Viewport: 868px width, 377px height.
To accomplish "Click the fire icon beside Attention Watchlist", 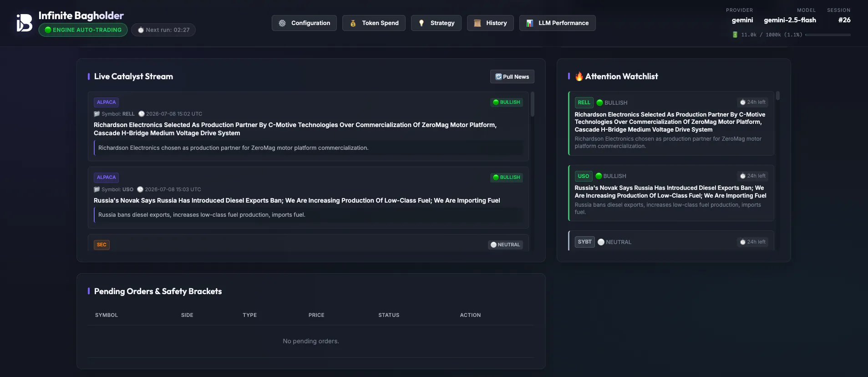I will click(x=579, y=76).
